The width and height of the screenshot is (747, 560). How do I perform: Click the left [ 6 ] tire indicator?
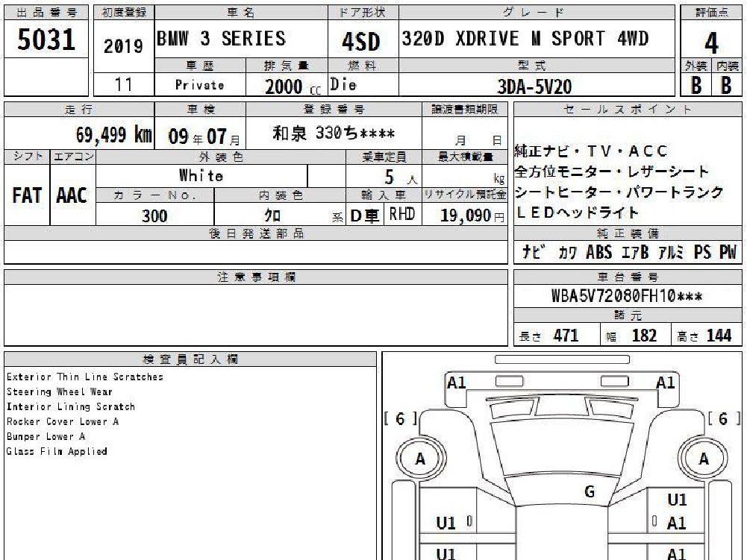click(401, 418)
